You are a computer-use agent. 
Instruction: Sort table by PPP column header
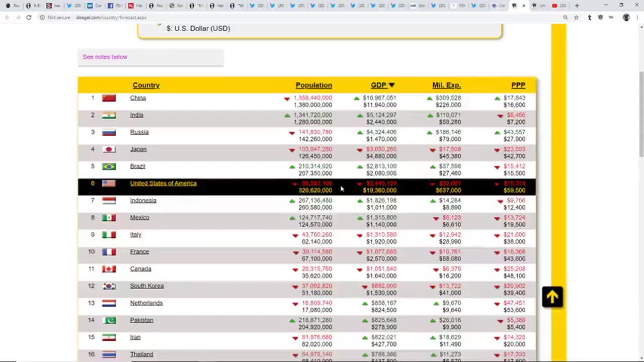[x=518, y=85]
